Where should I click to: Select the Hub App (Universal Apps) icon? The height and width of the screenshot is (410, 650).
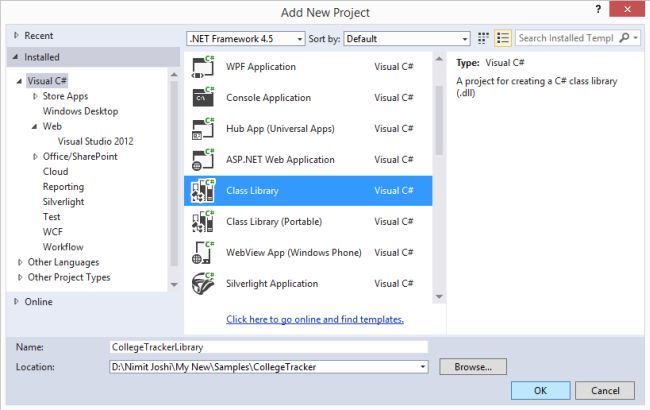(203, 129)
